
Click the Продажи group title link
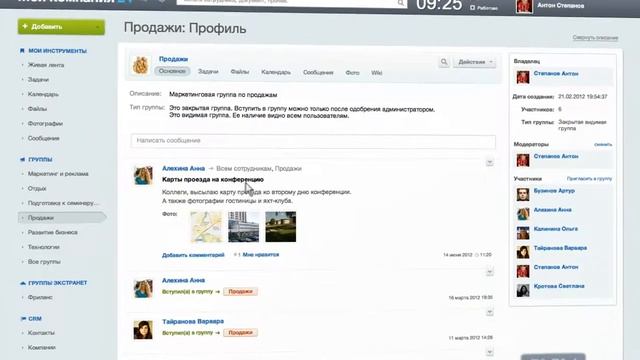[173, 59]
